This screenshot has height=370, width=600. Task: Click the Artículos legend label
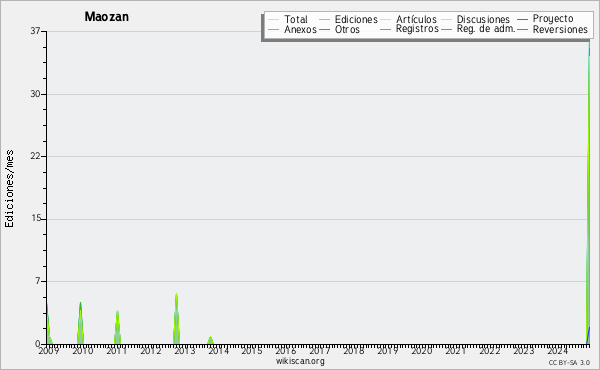tap(416, 20)
